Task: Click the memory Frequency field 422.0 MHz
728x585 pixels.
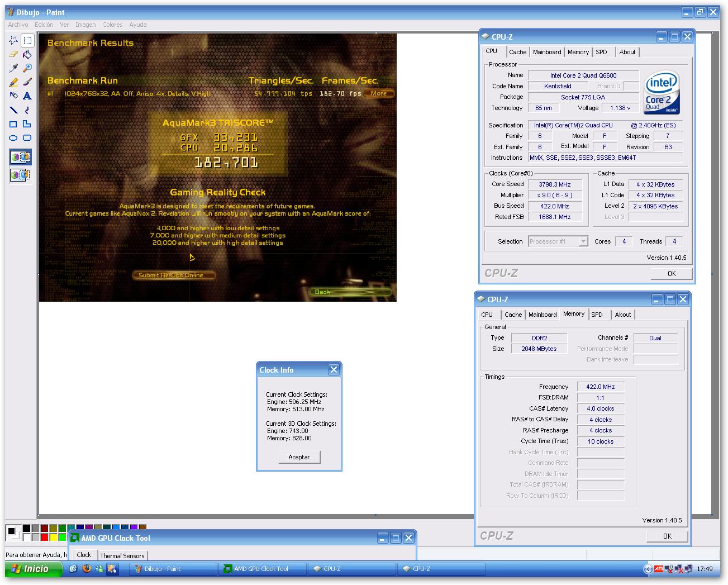Action: pyautogui.click(x=601, y=387)
